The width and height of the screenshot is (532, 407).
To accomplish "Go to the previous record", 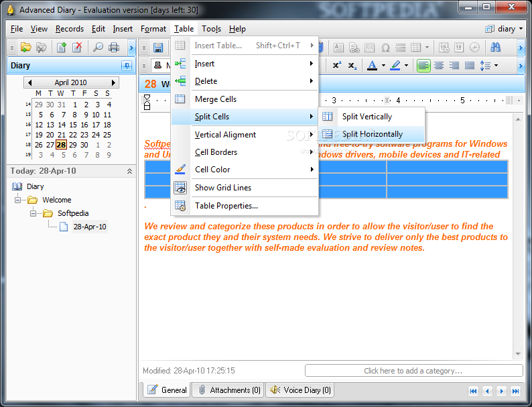I will [487, 391].
